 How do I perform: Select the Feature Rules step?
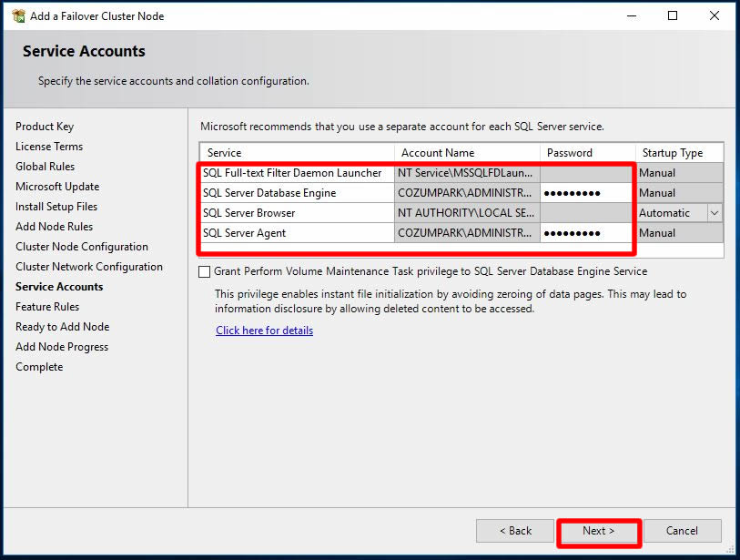47,307
